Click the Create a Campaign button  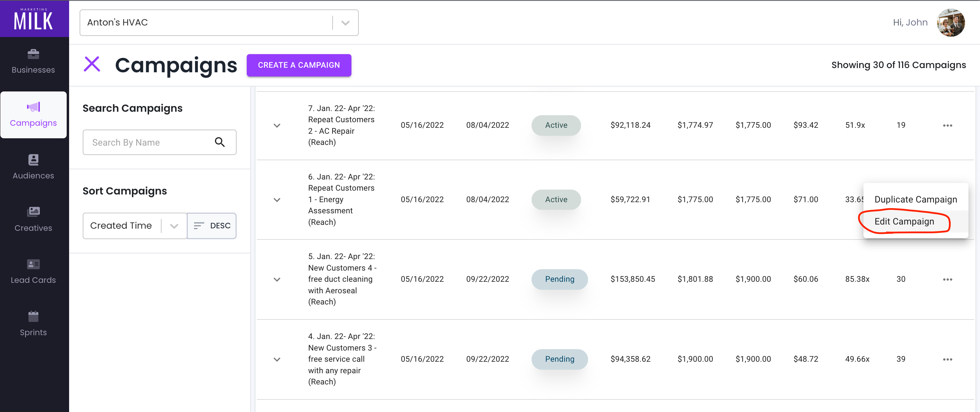pos(299,65)
